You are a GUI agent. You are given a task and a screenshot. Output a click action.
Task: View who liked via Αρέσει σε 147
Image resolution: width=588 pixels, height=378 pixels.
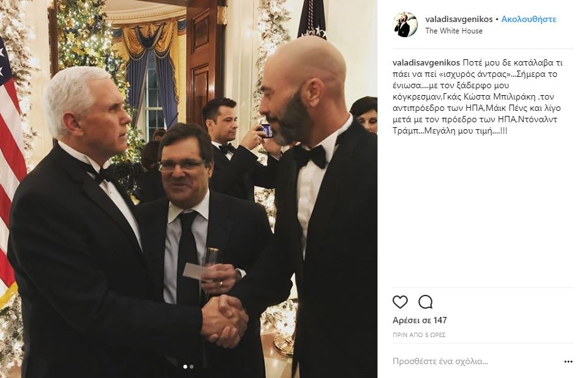click(x=420, y=320)
